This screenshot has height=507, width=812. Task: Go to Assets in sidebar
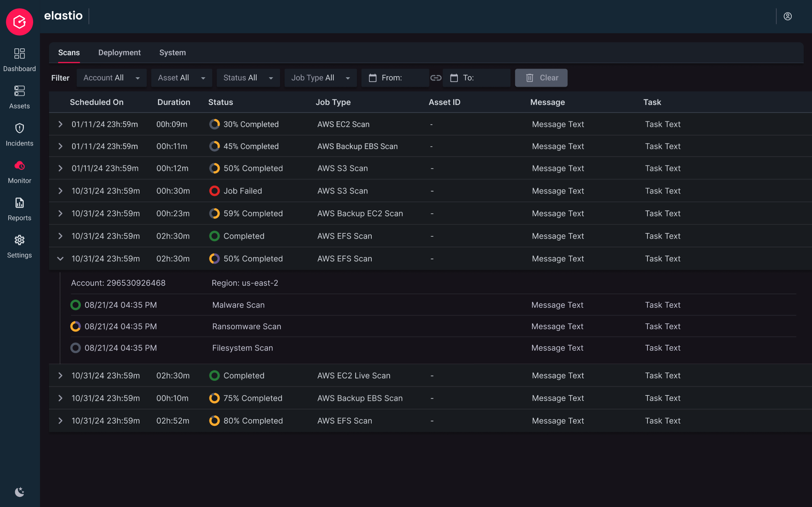click(20, 91)
